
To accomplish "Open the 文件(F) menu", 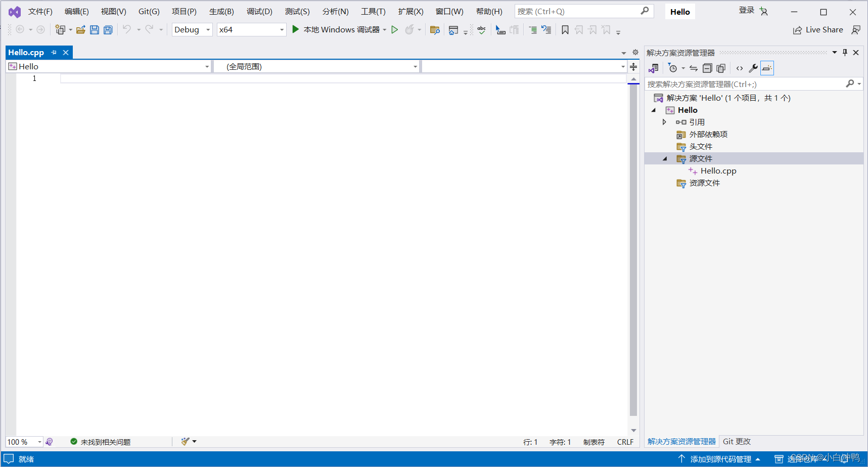I will coord(40,12).
